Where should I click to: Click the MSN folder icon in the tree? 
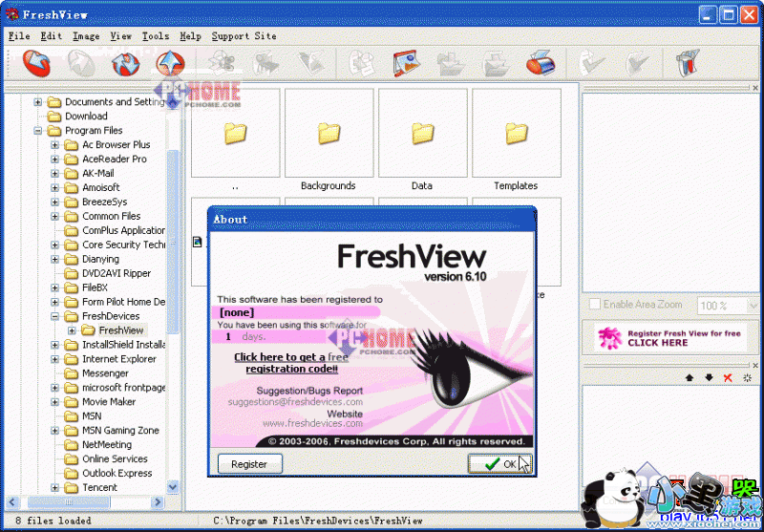[x=71, y=416]
